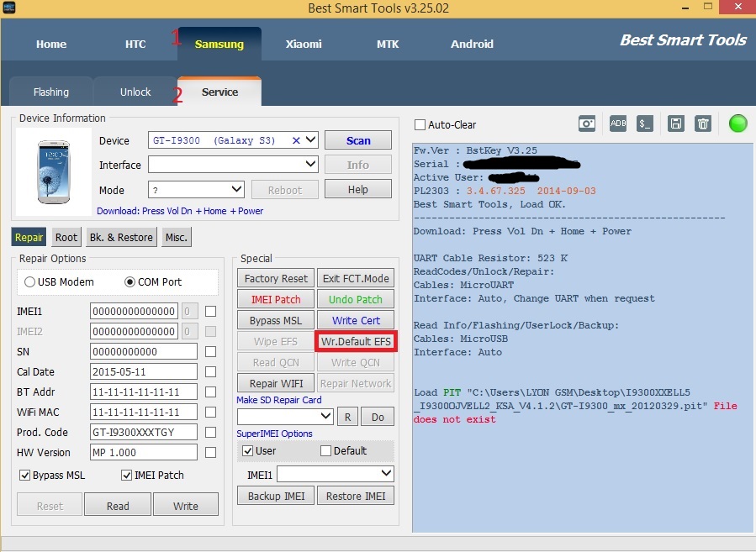Image resolution: width=756 pixels, height=552 pixels.
Task: Open the Unlock sub-tab
Action: point(135,92)
